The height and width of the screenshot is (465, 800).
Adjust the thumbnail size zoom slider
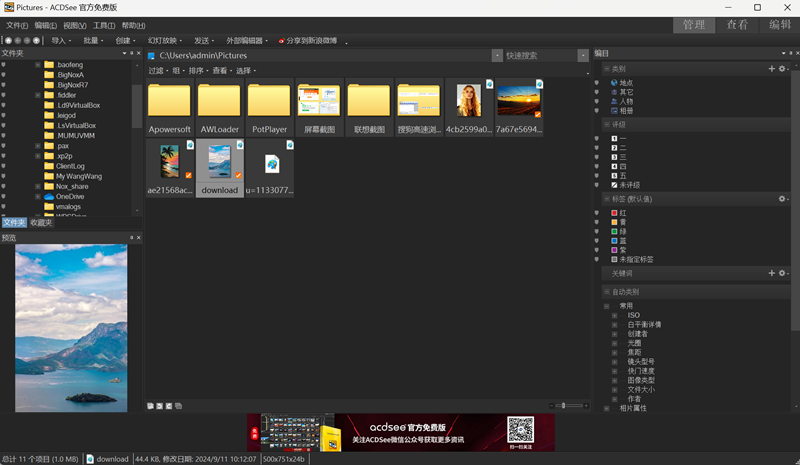tap(563, 405)
